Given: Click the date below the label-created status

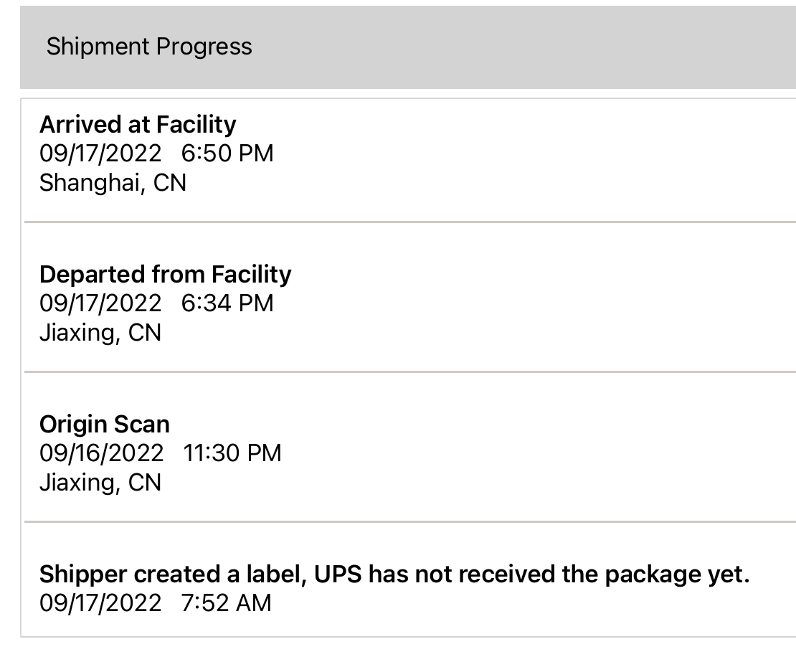Looking at the screenshot, I should tap(100, 603).
